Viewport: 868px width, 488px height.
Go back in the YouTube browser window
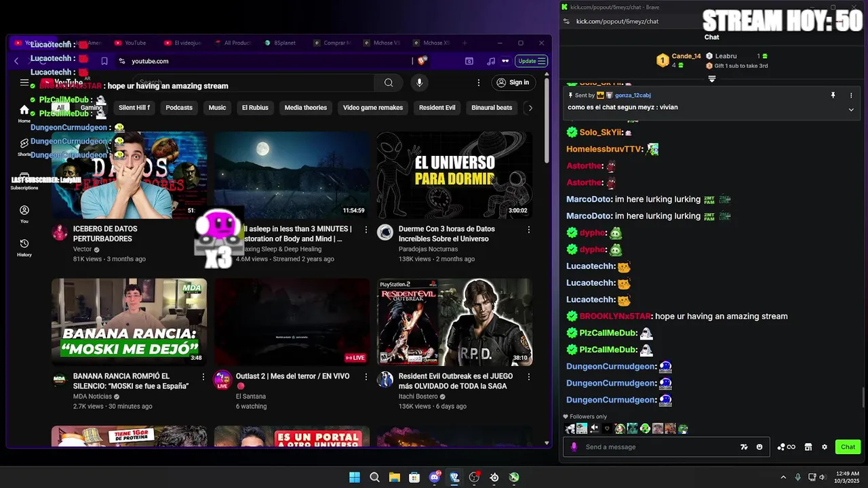[16, 61]
